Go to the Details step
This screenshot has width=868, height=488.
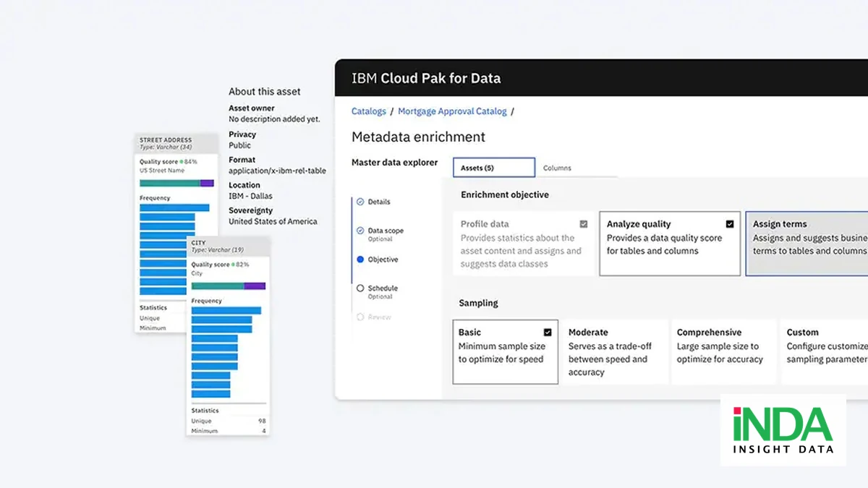tap(379, 202)
